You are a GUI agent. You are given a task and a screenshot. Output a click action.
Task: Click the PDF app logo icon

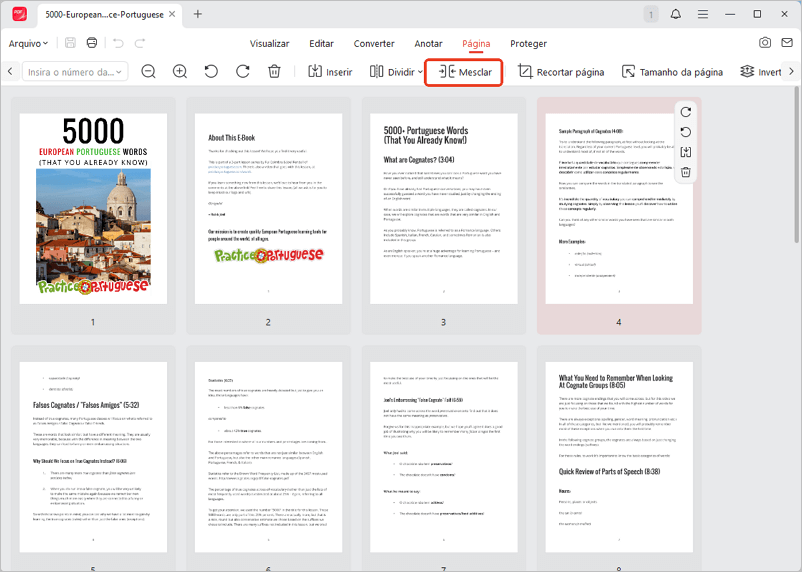[19, 14]
